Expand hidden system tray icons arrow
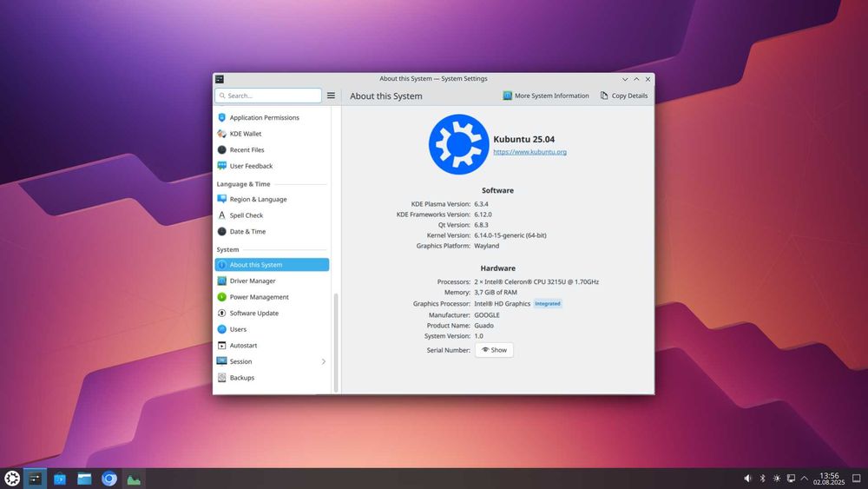Viewport: 868px width, 489px height. pyautogui.click(x=805, y=479)
